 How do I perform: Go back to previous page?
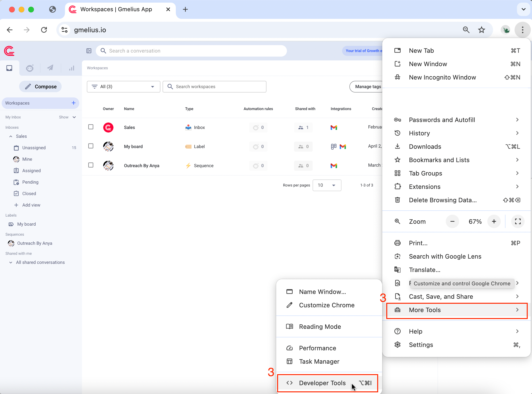10,30
